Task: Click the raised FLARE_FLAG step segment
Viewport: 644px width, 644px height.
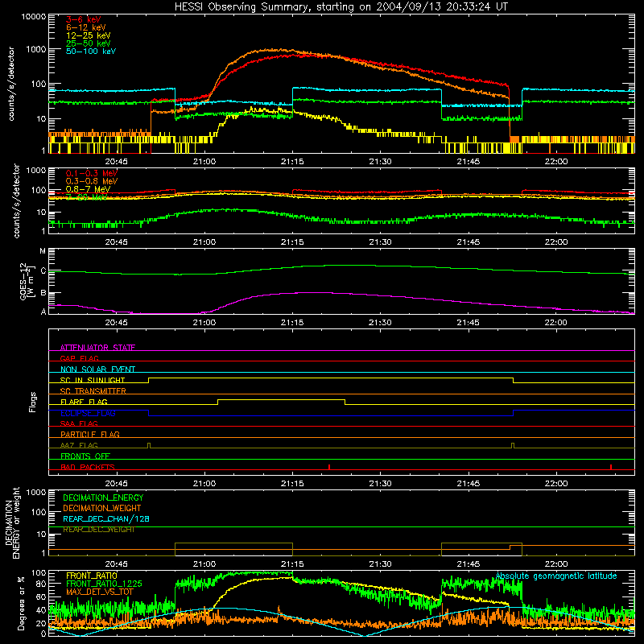Action: [281, 399]
